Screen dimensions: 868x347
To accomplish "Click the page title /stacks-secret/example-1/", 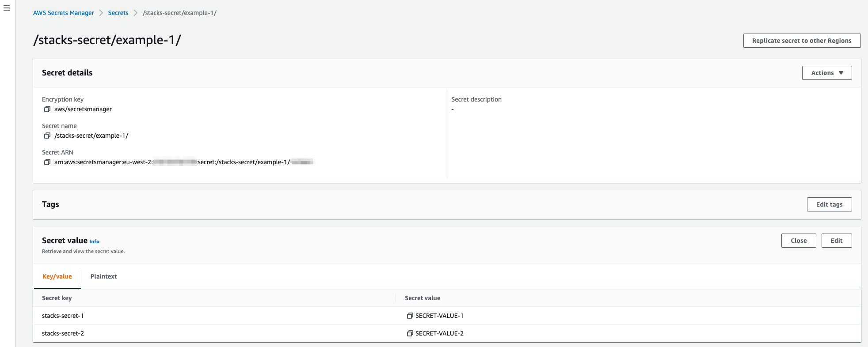I will (x=107, y=40).
